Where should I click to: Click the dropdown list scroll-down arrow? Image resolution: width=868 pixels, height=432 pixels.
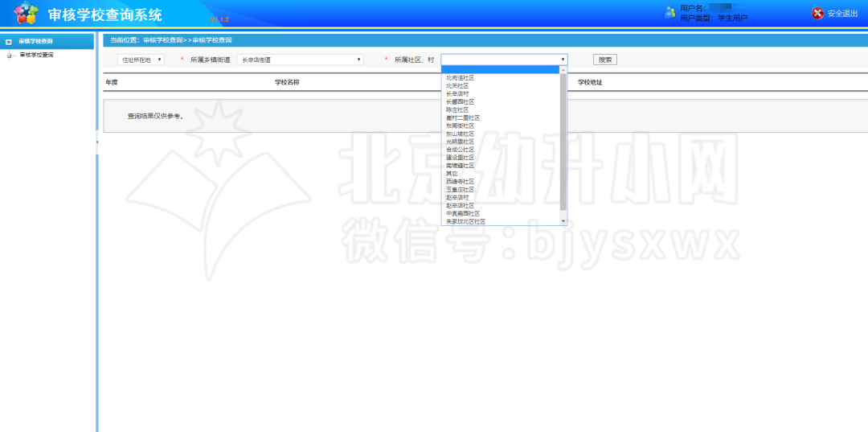point(563,221)
